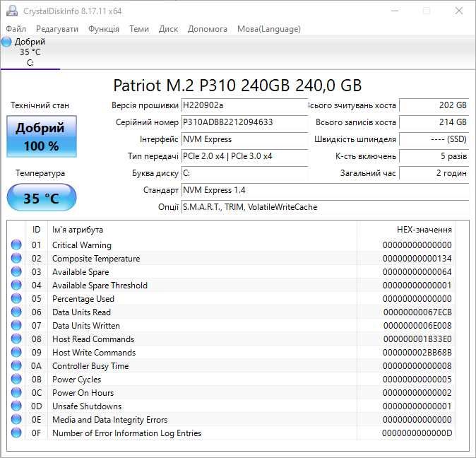Click the status orb for Data Units Written row
This screenshot has width=476, height=458.
(16, 325)
